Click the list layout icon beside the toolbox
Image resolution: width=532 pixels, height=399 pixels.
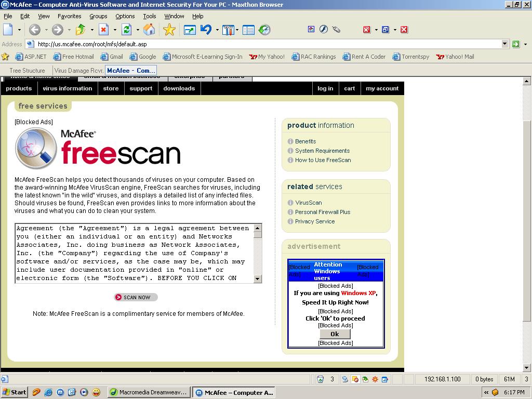click(x=248, y=30)
